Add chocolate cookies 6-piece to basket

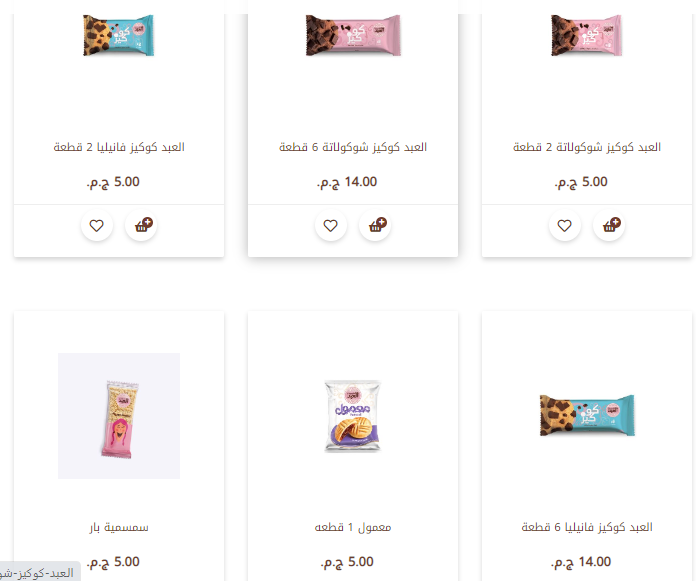tap(375, 225)
